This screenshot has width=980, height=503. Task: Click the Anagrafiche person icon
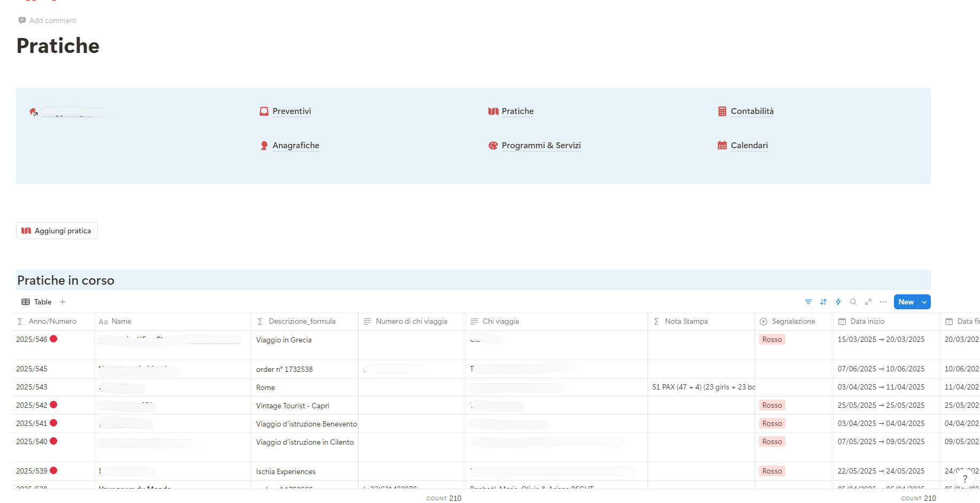click(x=264, y=146)
